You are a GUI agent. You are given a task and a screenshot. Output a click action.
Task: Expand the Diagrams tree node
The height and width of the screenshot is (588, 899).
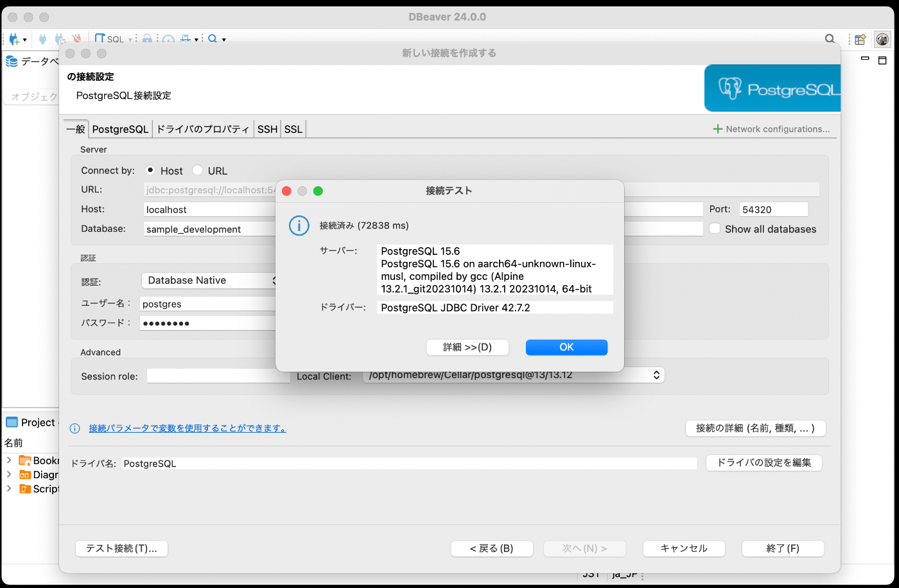9,474
